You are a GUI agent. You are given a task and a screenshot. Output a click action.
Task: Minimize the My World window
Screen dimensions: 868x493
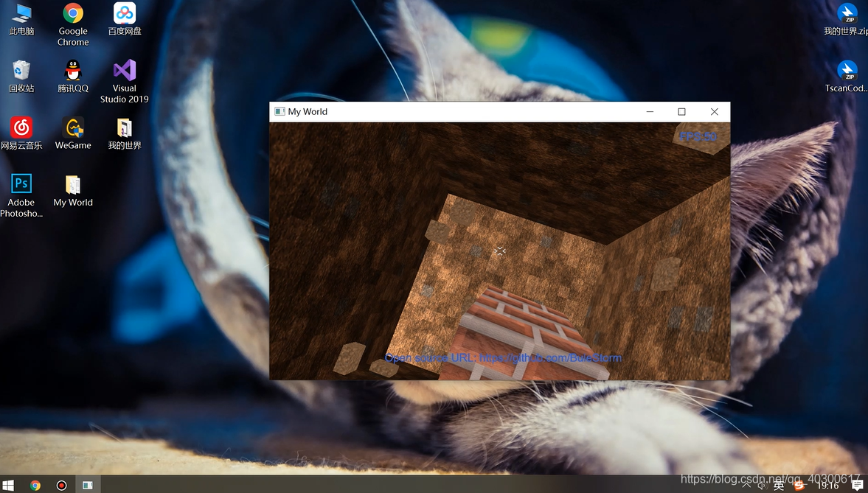[x=650, y=112]
